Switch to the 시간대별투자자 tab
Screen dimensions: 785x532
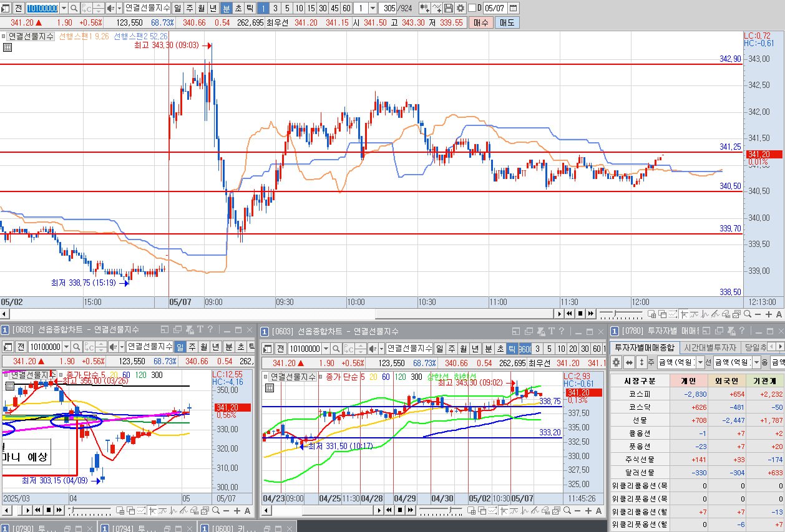(x=710, y=347)
